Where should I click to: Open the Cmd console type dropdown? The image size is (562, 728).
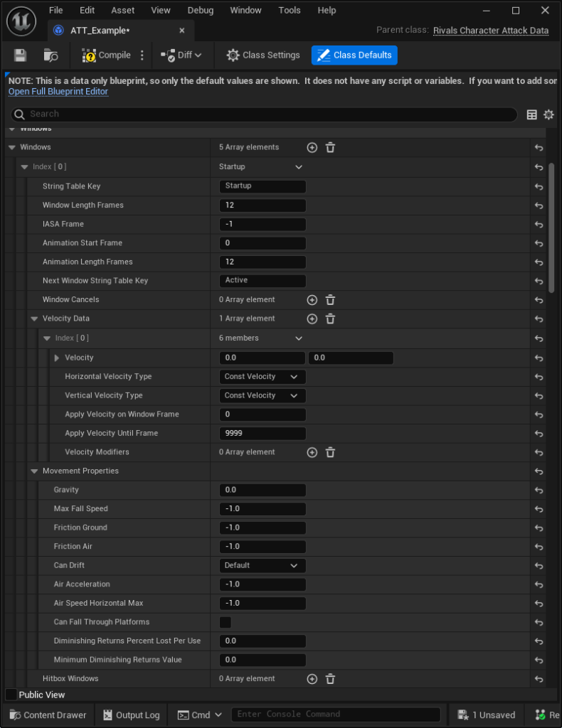click(x=200, y=715)
